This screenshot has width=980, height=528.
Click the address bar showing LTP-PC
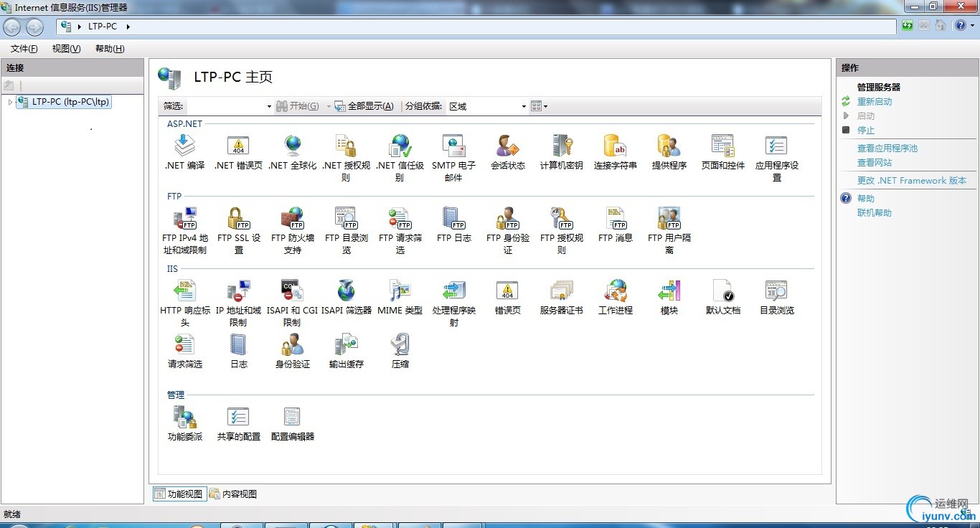(x=476, y=27)
